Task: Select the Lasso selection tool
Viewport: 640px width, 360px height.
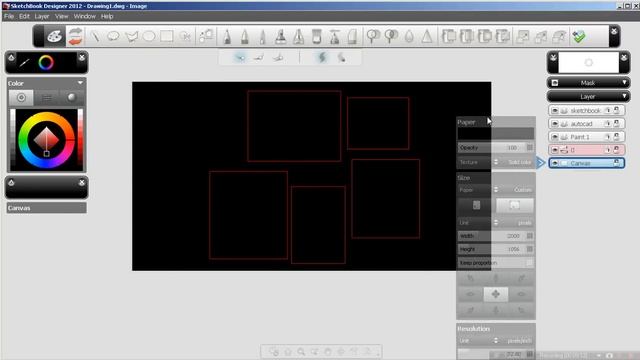Action: pos(113,36)
